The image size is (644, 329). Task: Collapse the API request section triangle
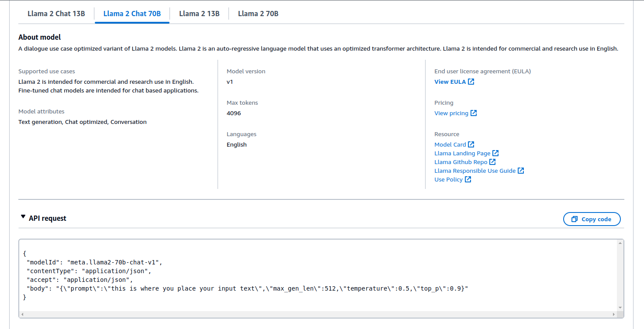tap(23, 217)
